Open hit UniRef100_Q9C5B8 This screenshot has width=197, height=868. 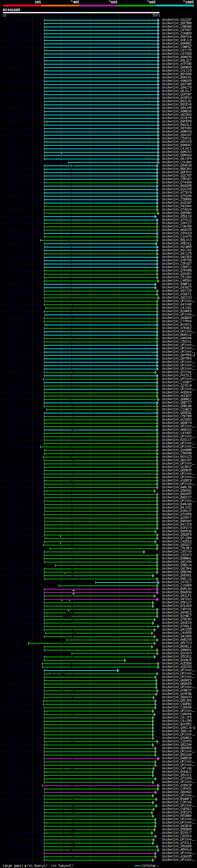[177, 23]
